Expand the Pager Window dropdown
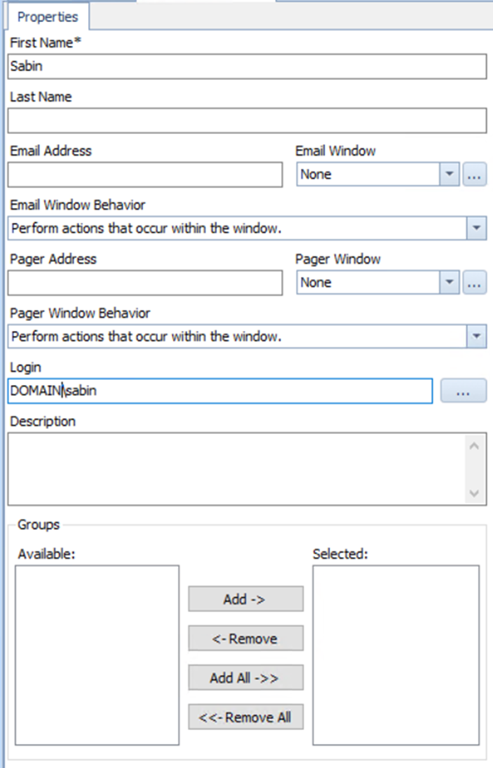 [449, 283]
